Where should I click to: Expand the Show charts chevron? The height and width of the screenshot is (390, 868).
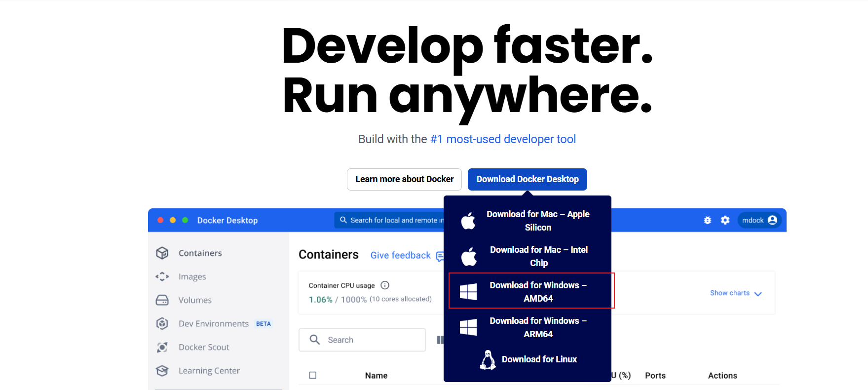point(758,294)
